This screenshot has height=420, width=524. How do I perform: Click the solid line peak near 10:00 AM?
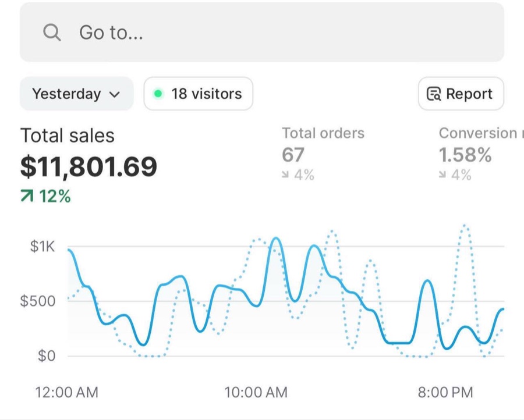coord(276,239)
